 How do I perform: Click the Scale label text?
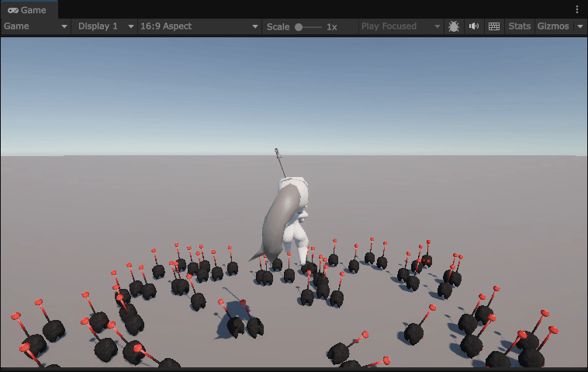click(278, 26)
